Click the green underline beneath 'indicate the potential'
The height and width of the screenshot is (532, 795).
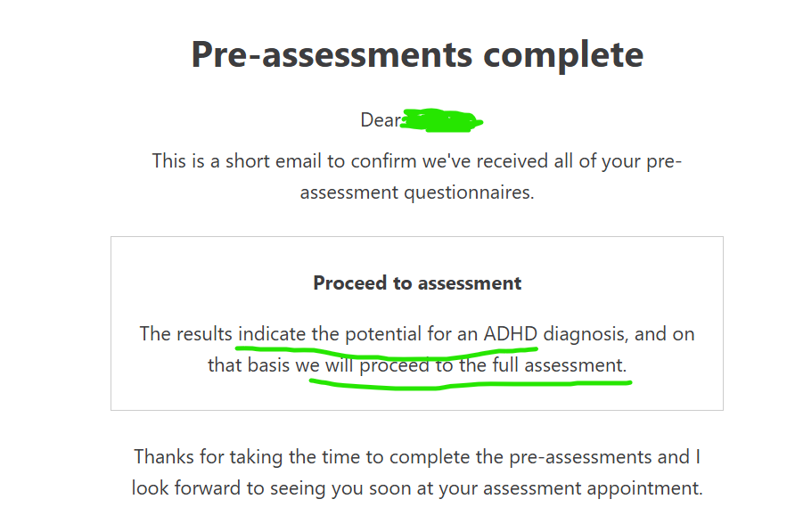[386, 351]
